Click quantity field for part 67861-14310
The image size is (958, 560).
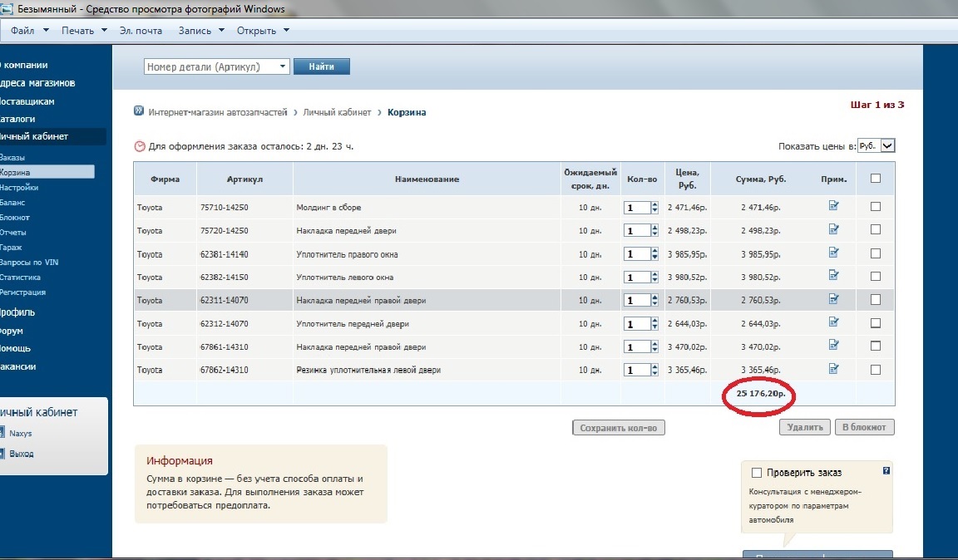tap(636, 347)
